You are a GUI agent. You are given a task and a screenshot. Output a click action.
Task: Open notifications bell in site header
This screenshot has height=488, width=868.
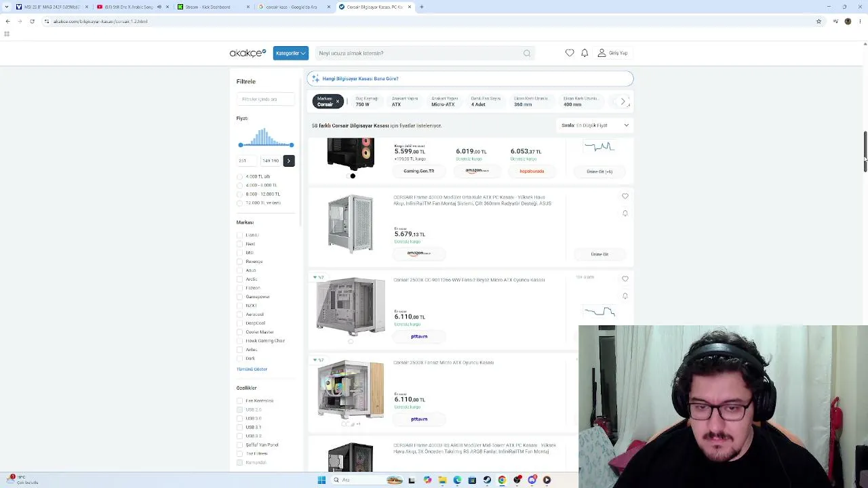[585, 53]
